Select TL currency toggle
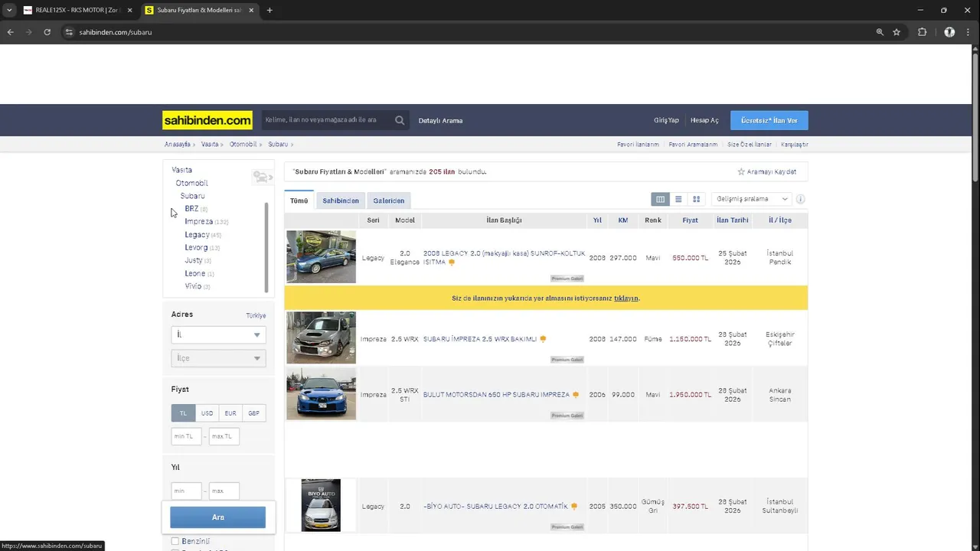 pyautogui.click(x=183, y=413)
